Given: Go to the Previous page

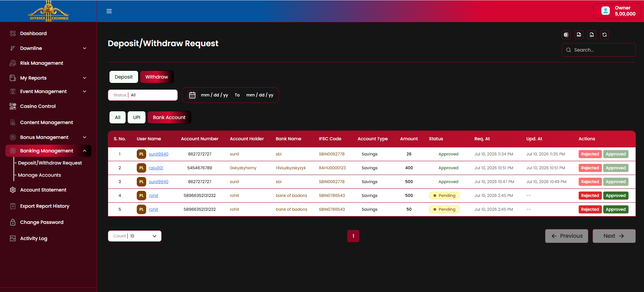Looking at the screenshot, I should tap(567, 236).
